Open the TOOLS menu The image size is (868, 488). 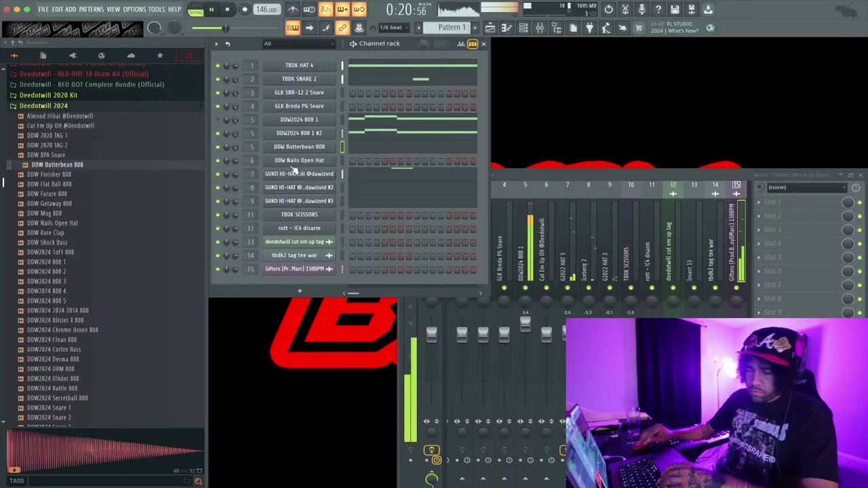[157, 9]
